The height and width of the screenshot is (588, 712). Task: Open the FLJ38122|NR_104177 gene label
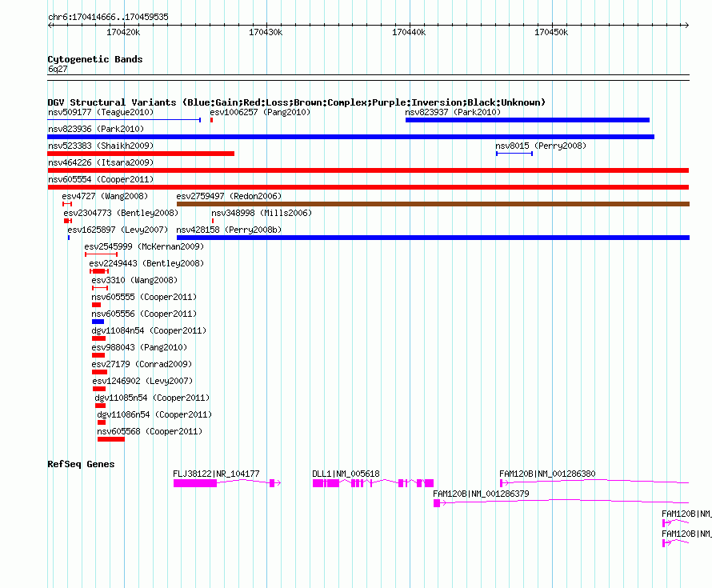coord(216,474)
